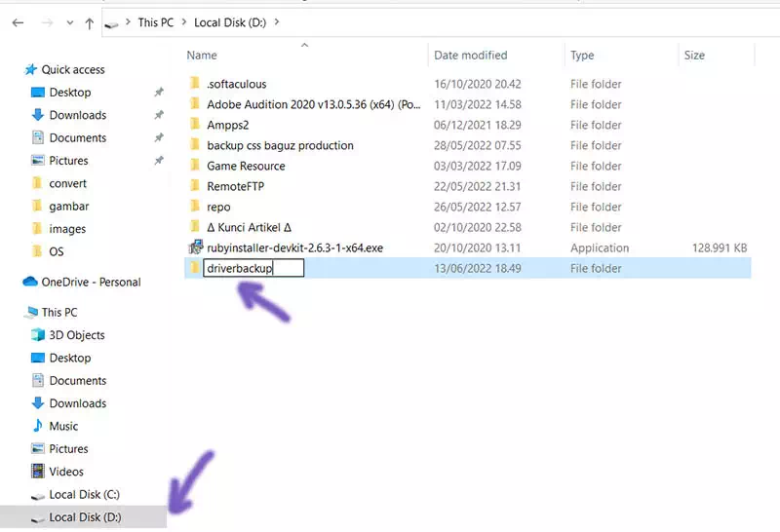The height and width of the screenshot is (532, 780).
Task: Open Documents under This PC
Action: point(78,381)
